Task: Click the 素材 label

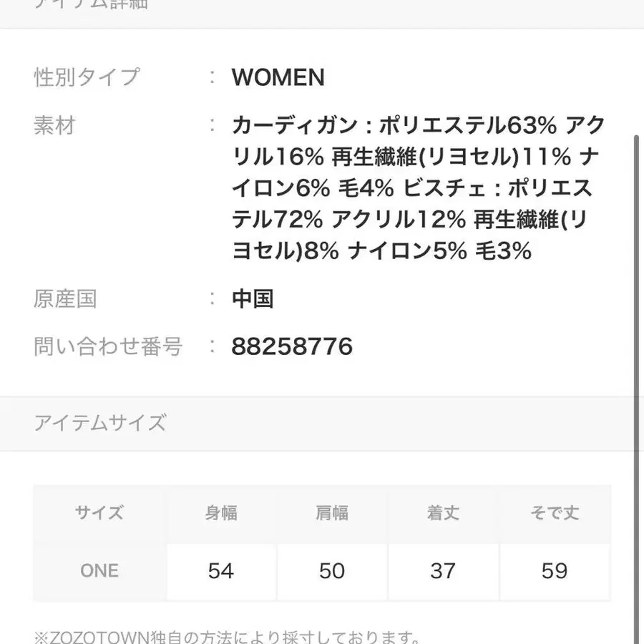Action: [54, 126]
